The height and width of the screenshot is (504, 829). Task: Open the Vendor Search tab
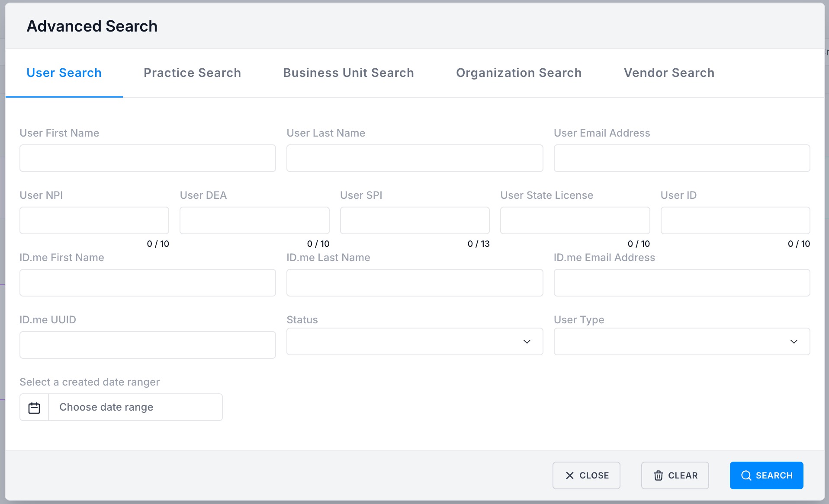[669, 73]
